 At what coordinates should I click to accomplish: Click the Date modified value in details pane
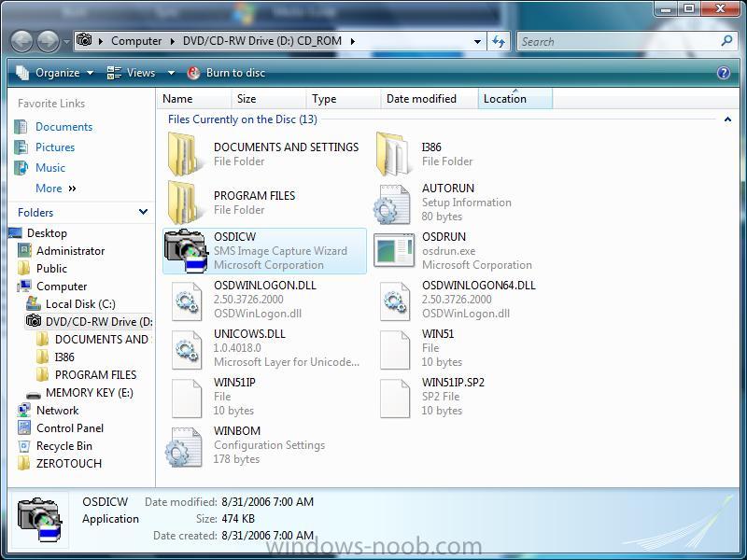pos(268,502)
